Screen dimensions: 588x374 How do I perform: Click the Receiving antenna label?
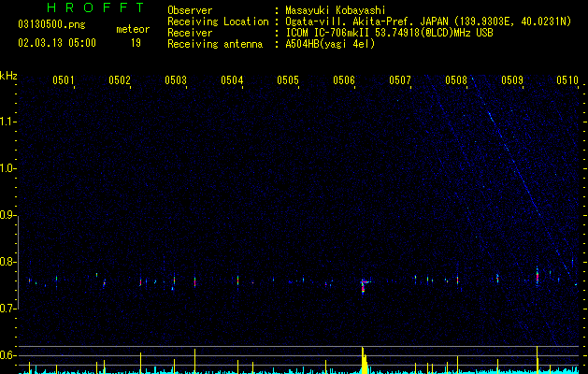tap(215, 44)
